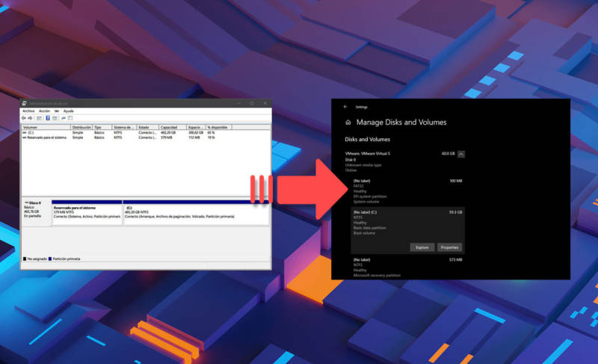Collapse the VMware Virtual S disk chevron
The height and width of the screenshot is (364, 598).
(461, 154)
